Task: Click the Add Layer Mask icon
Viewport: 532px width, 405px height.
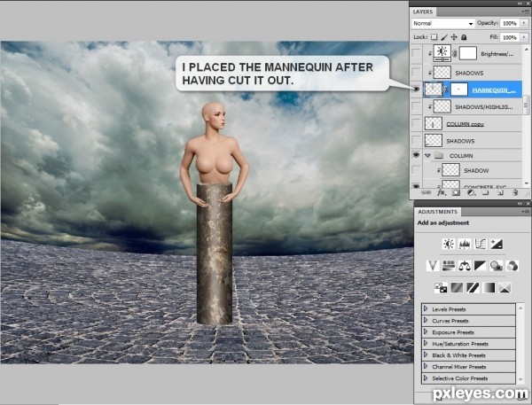Action: click(456, 192)
